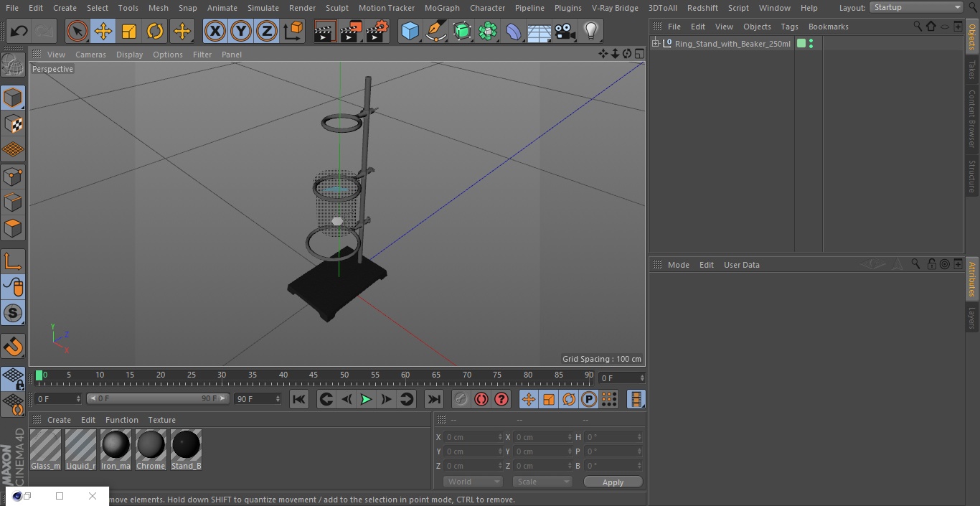980x506 pixels.
Task: Search in Object Manager magnifier
Action: coord(918,26)
